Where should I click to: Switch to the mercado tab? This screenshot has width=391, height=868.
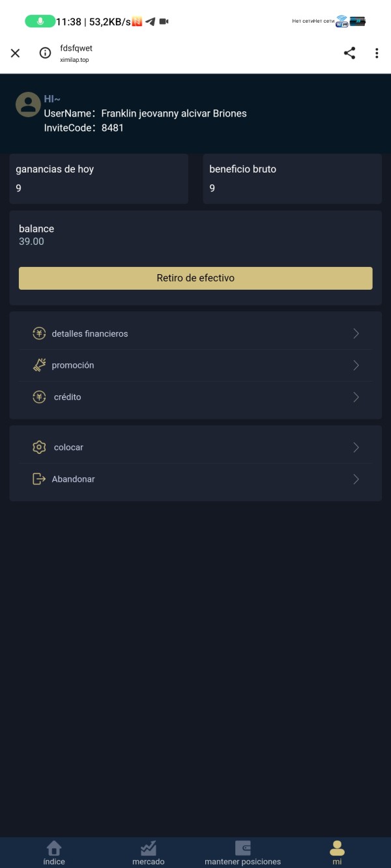pyautogui.click(x=149, y=852)
